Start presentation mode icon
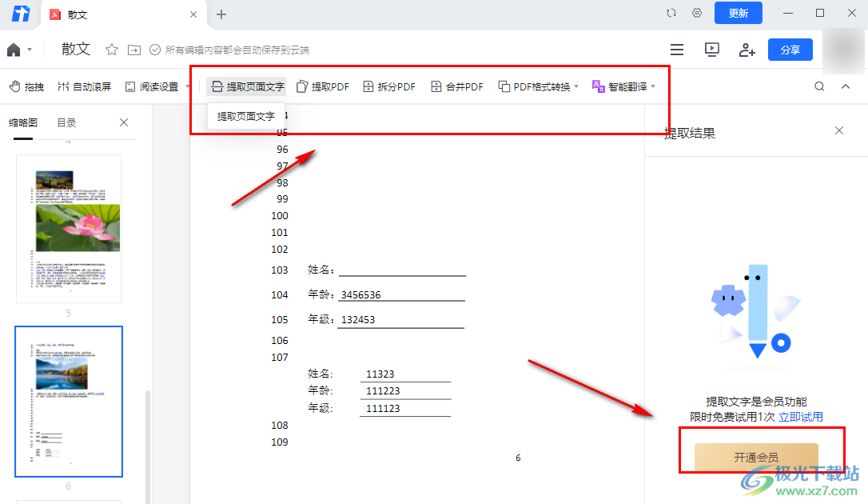 tap(712, 50)
